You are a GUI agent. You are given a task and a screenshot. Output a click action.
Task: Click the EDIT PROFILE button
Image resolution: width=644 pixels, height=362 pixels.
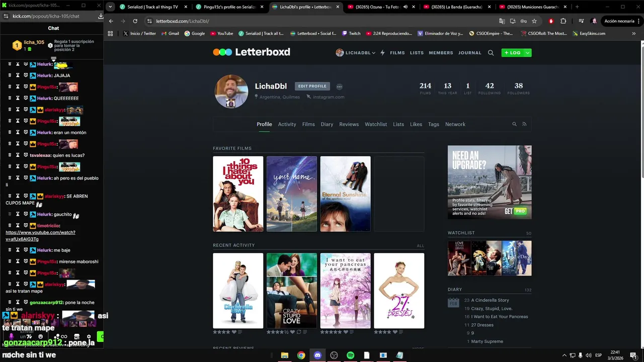[x=312, y=86]
